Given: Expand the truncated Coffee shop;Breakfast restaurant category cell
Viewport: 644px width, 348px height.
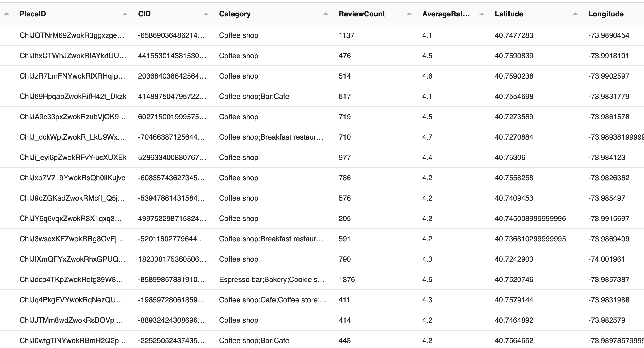Looking at the screenshot, I should (x=272, y=137).
